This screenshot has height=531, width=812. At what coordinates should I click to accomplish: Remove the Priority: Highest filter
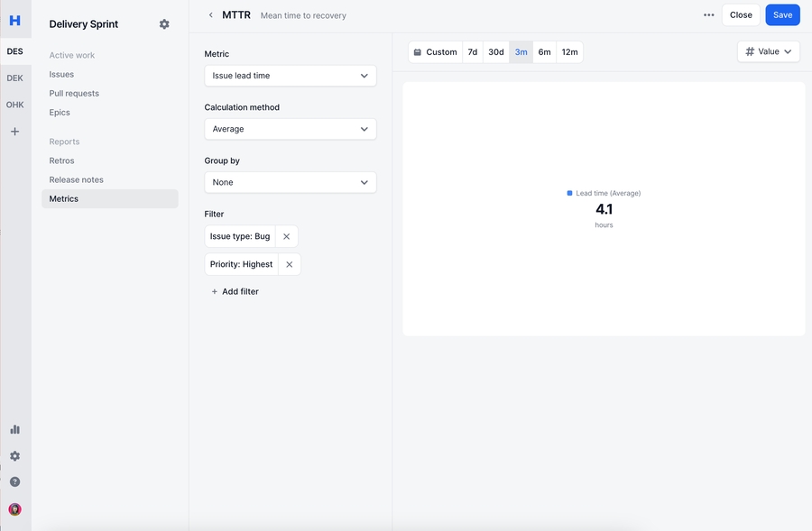pos(289,264)
